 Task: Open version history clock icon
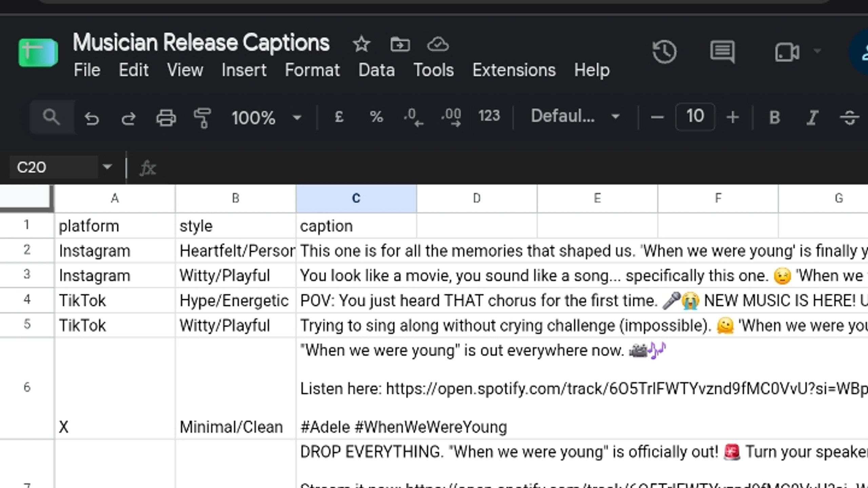pos(664,52)
